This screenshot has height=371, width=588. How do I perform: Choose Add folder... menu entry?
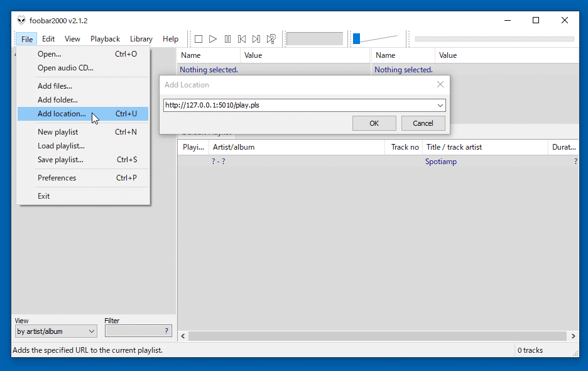83,100
